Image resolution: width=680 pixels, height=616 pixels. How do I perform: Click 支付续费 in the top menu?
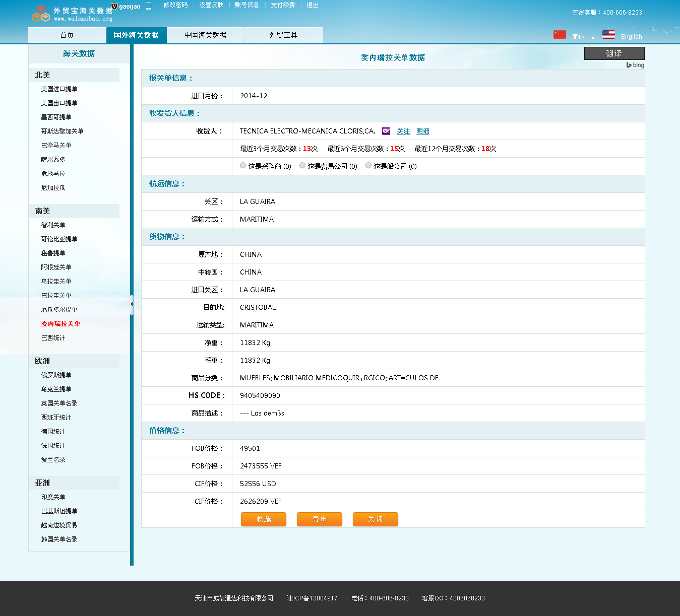tap(283, 5)
